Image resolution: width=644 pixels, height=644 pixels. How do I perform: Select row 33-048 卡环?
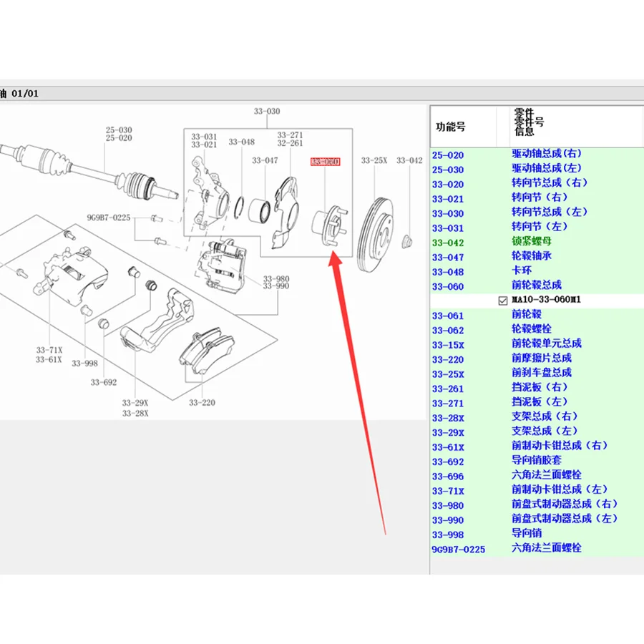click(x=537, y=271)
